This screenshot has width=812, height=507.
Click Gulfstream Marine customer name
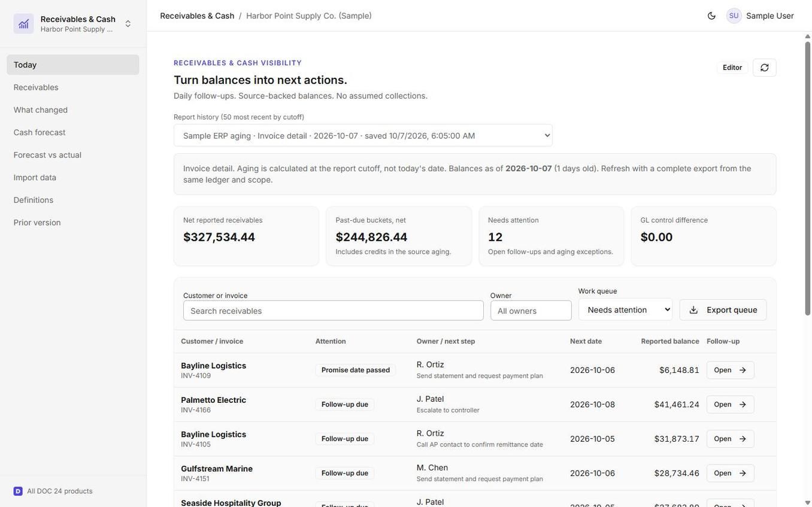(x=217, y=469)
